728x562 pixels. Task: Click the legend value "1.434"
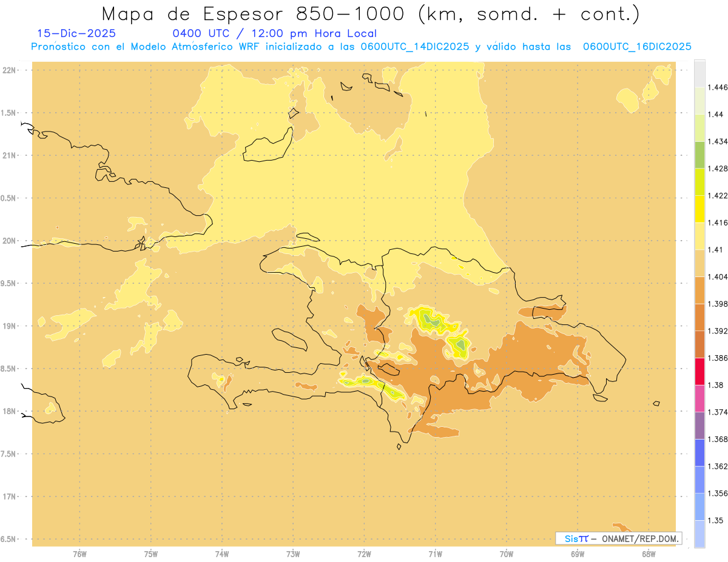pos(718,141)
